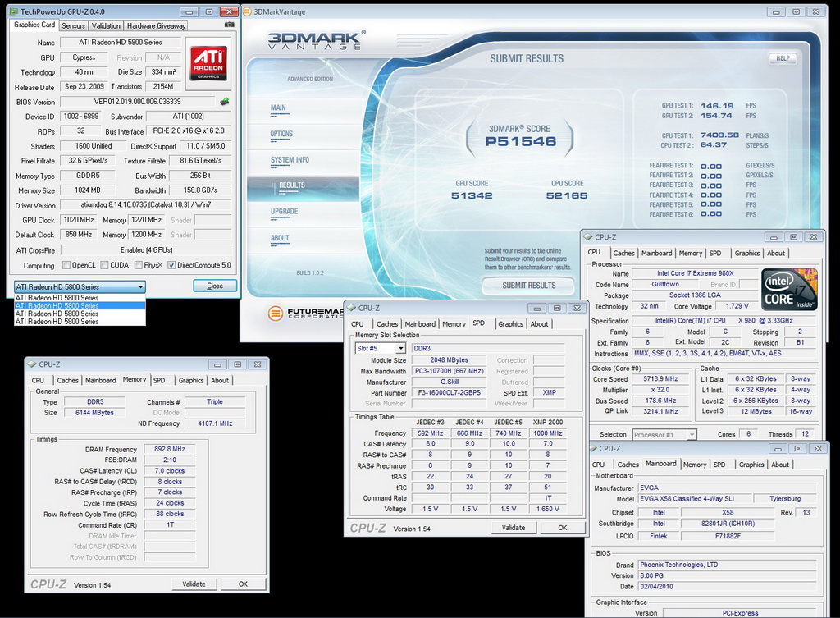Click the GPU TEST 1 value 146.19

pos(717,106)
